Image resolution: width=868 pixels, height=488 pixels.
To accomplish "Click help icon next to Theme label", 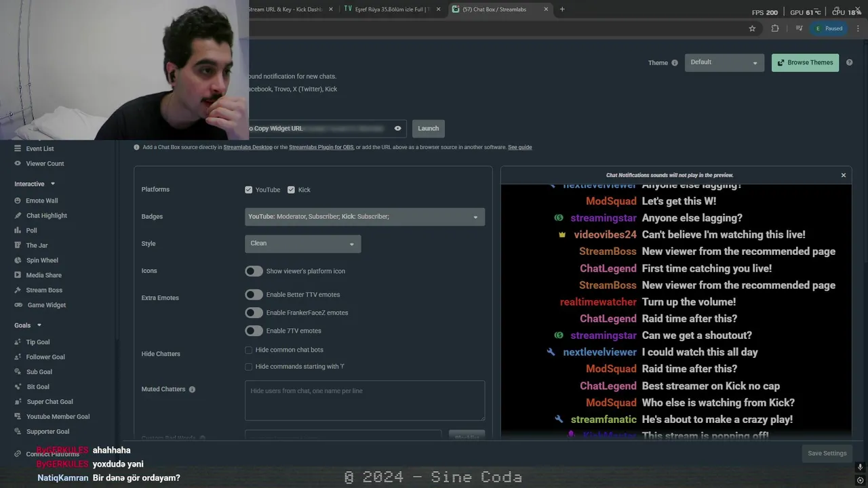I will click(x=675, y=63).
